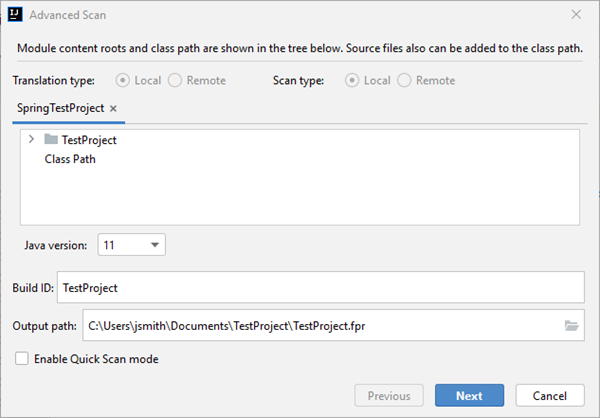
Task: Select Remote scan type radio button
Action: (x=404, y=80)
